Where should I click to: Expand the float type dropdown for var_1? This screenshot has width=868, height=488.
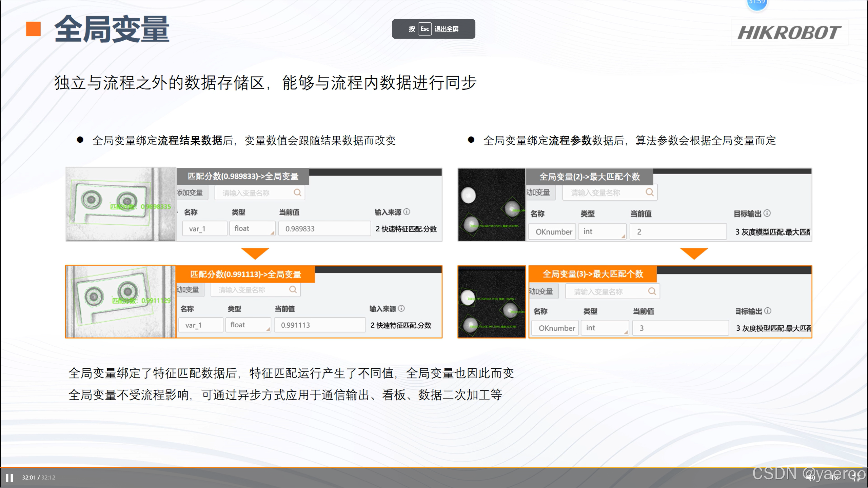(x=252, y=228)
